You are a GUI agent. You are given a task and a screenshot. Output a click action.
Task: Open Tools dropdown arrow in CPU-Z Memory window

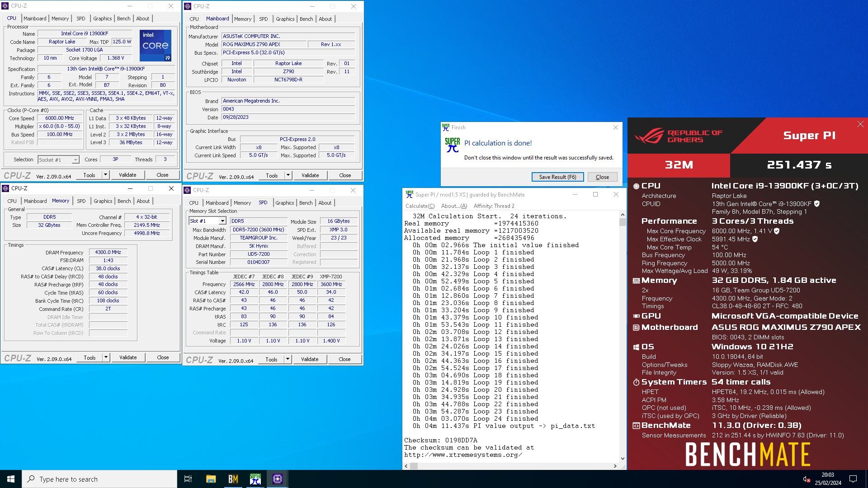[106, 357]
